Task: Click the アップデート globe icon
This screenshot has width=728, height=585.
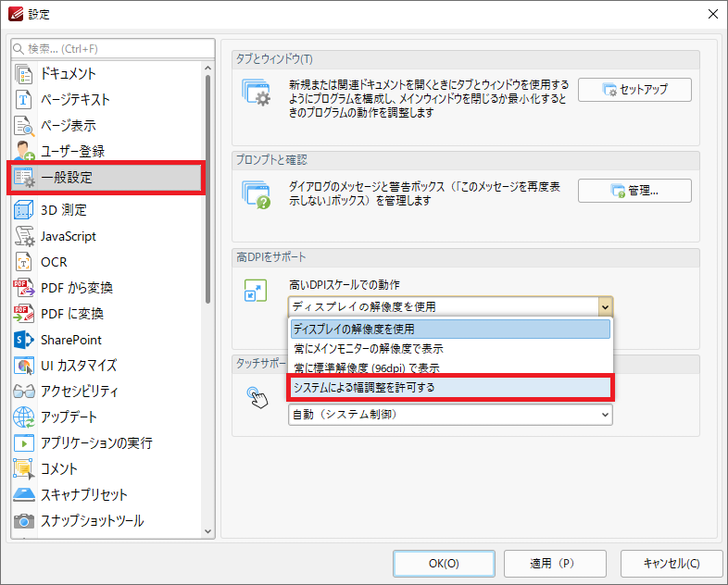Action: coord(24,417)
